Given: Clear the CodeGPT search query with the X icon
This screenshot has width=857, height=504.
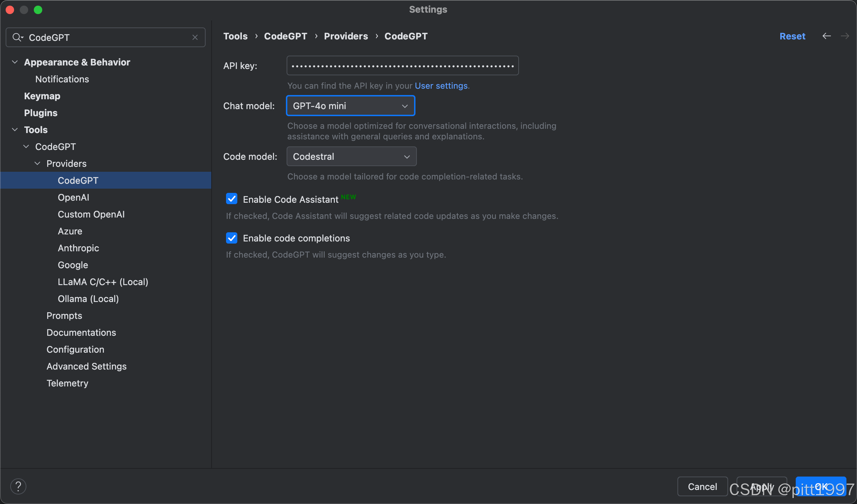Looking at the screenshot, I should pos(195,37).
